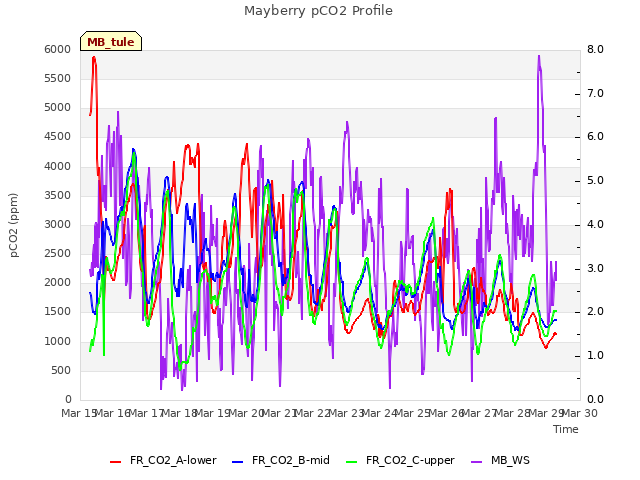Screen dimensions: 640x480
Task: Click the 2000 tick on left axis
Action: pyautogui.click(x=58, y=282)
